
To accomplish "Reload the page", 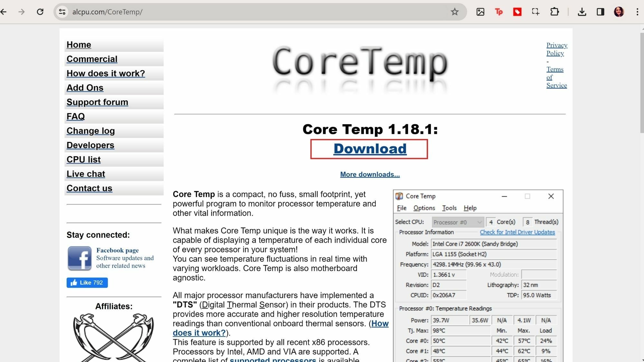I will (x=40, y=12).
